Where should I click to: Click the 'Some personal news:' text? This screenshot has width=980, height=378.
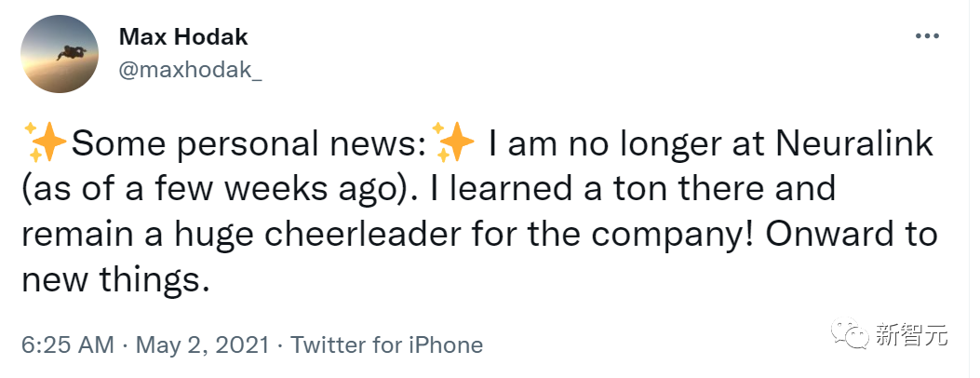pos(248,146)
